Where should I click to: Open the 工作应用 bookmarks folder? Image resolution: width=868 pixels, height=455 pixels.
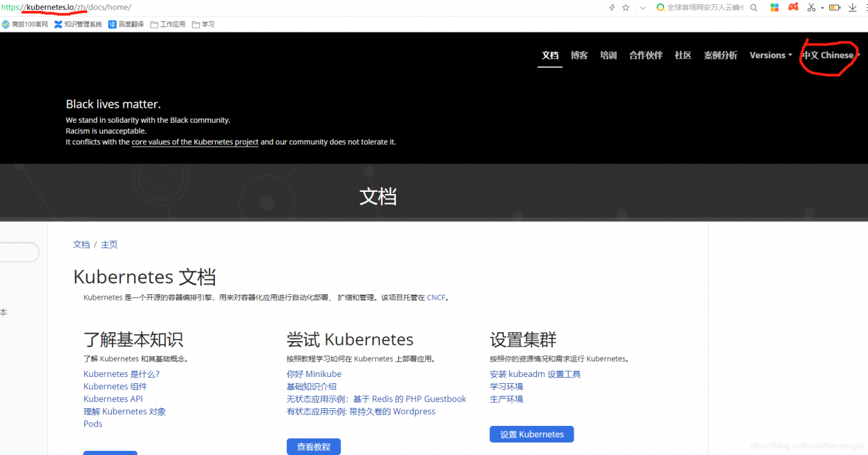coord(167,24)
